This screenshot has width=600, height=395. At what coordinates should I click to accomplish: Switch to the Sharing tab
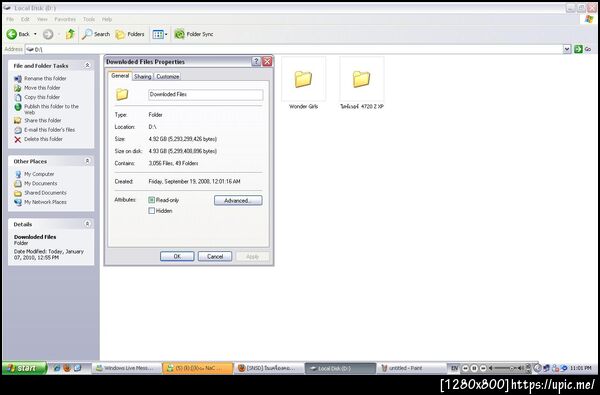coord(142,77)
